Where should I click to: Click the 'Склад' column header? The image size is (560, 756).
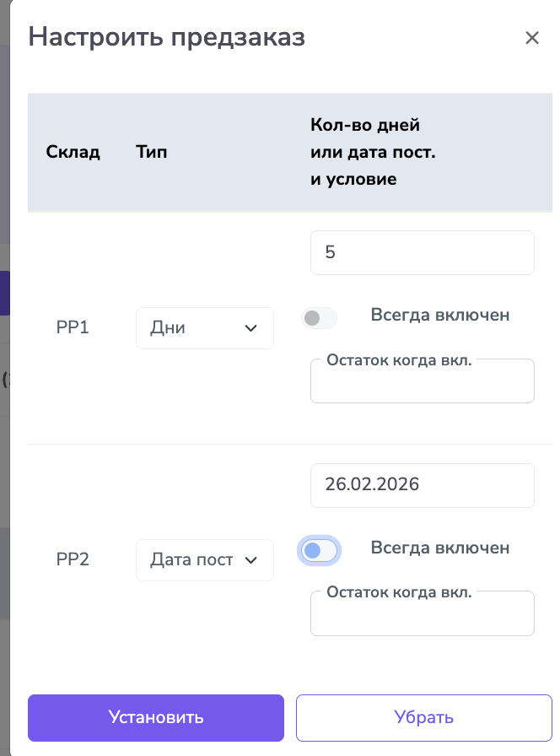pyautogui.click(x=73, y=152)
